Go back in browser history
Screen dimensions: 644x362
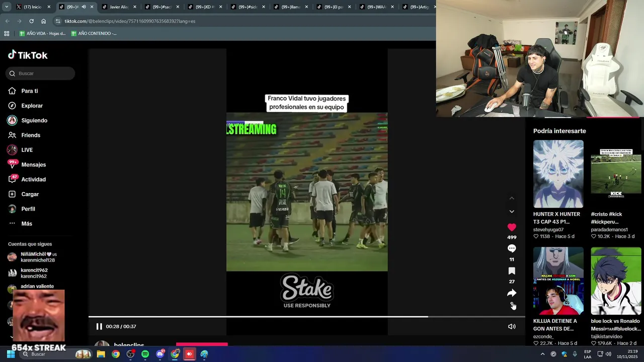[x=7, y=21]
